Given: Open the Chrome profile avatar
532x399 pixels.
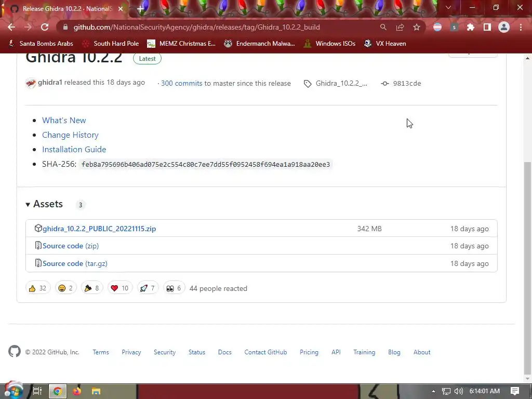Looking at the screenshot, I should (504, 27).
